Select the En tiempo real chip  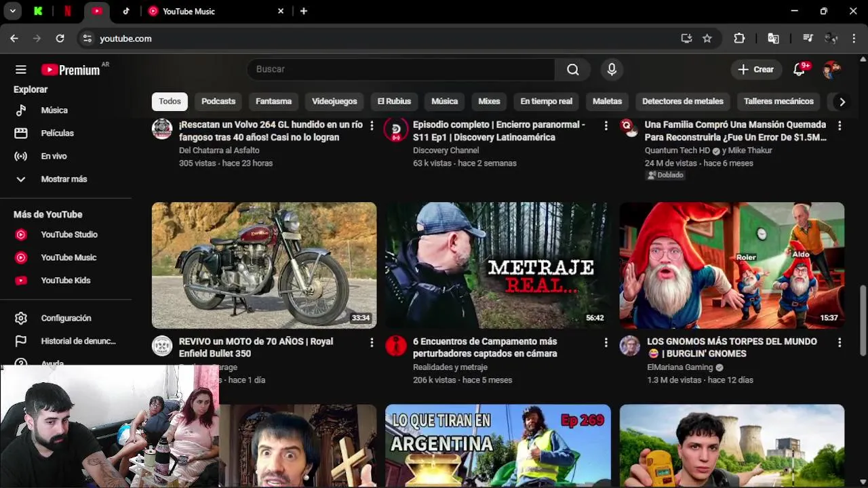(547, 101)
